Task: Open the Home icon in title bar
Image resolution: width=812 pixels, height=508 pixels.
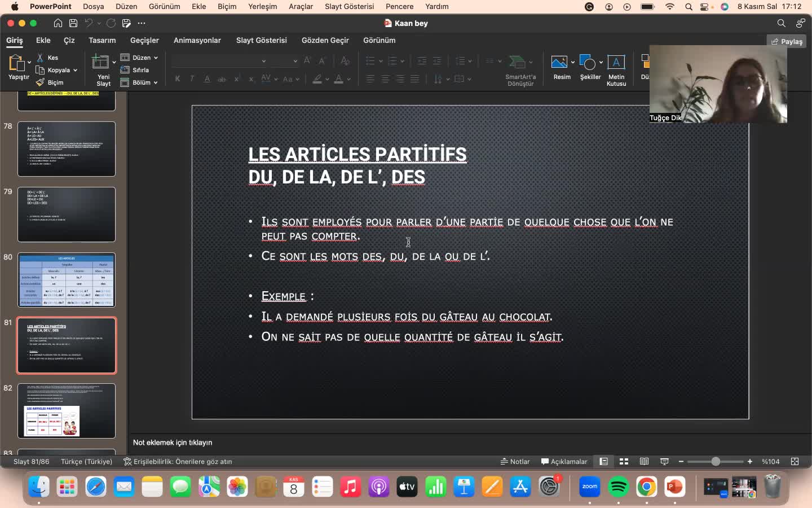Action: point(58,23)
